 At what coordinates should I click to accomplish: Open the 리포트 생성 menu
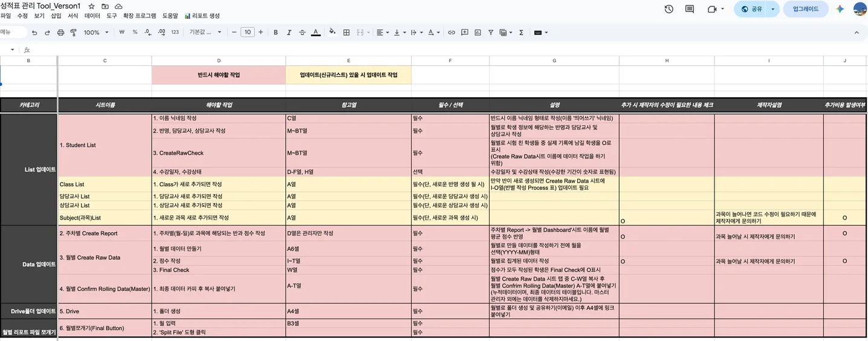pyautogui.click(x=202, y=16)
